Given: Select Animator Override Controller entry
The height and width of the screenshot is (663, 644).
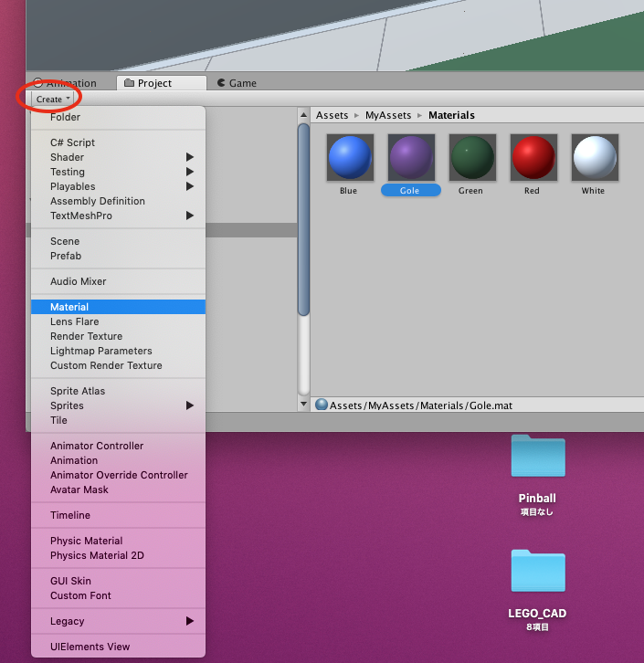Looking at the screenshot, I should click(119, 475).
